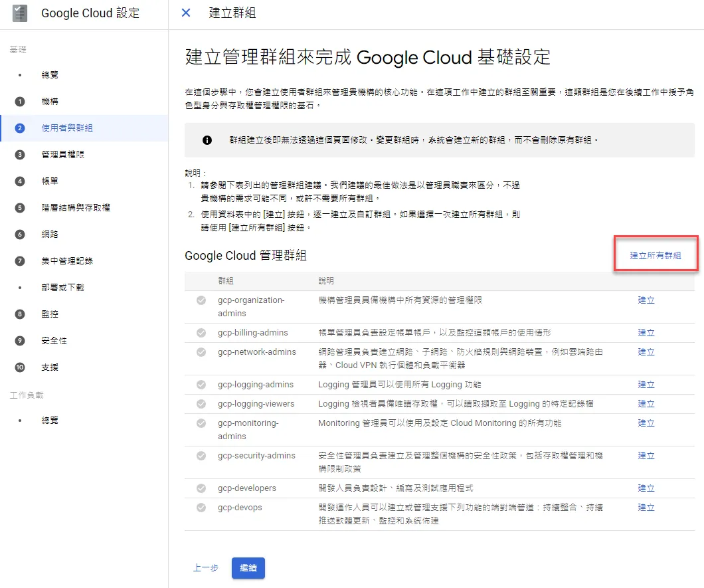Image resolution: width=704 pixels, height=588 pixels.
Task: Click check icon for gcp-organization-admins
Action: point(201,300)
